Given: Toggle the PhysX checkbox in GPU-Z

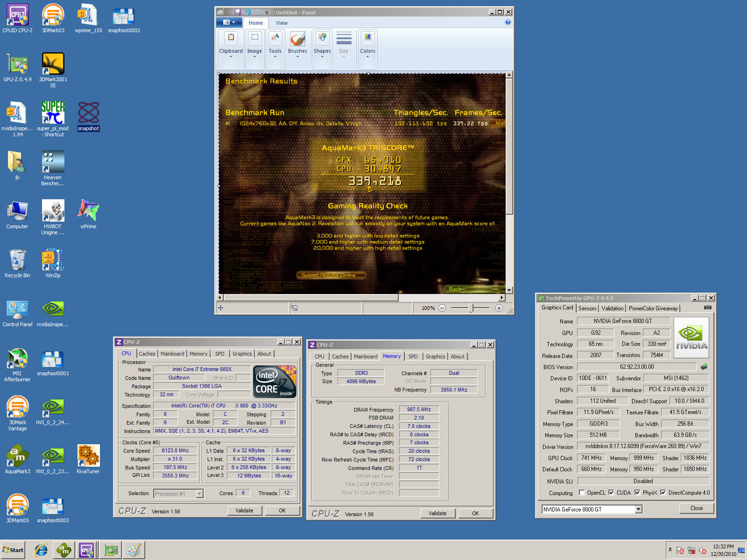Looking at the screenshot, I should [x=637, y=492].
